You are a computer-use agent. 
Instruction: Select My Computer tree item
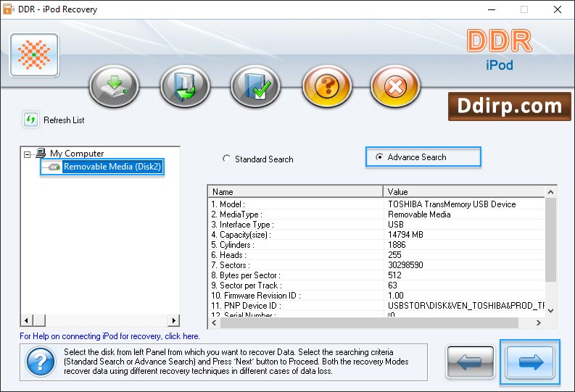click(x=77, y=153)
